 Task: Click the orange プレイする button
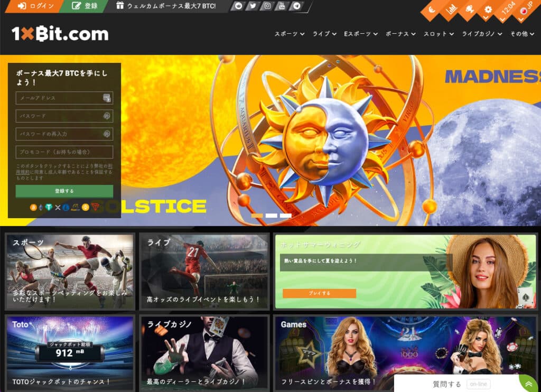(x=319, y=293)
